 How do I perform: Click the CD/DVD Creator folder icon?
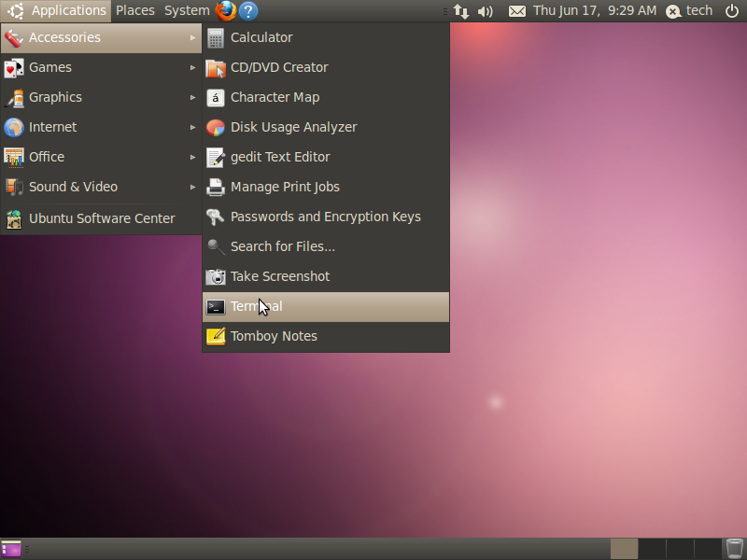point(216,68)
